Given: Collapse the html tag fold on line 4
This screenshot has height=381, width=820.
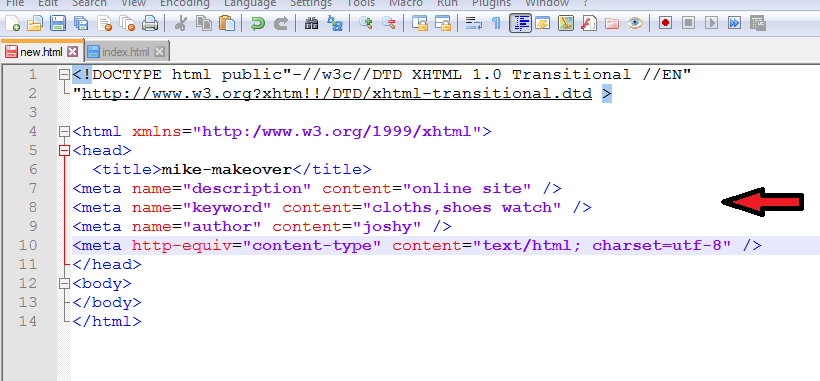Looking at the screenshot, I should pos(64,132).
